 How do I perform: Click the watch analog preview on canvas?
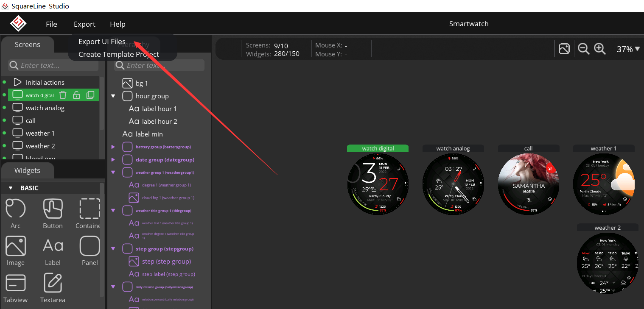453,184
